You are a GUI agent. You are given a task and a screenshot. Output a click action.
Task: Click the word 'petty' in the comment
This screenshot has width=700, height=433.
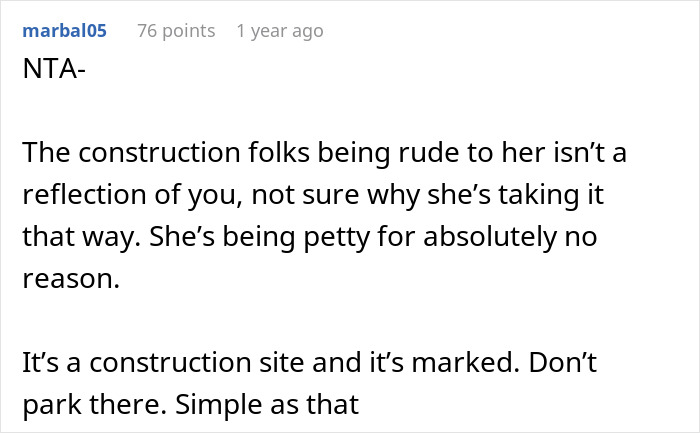coord(337,237)
